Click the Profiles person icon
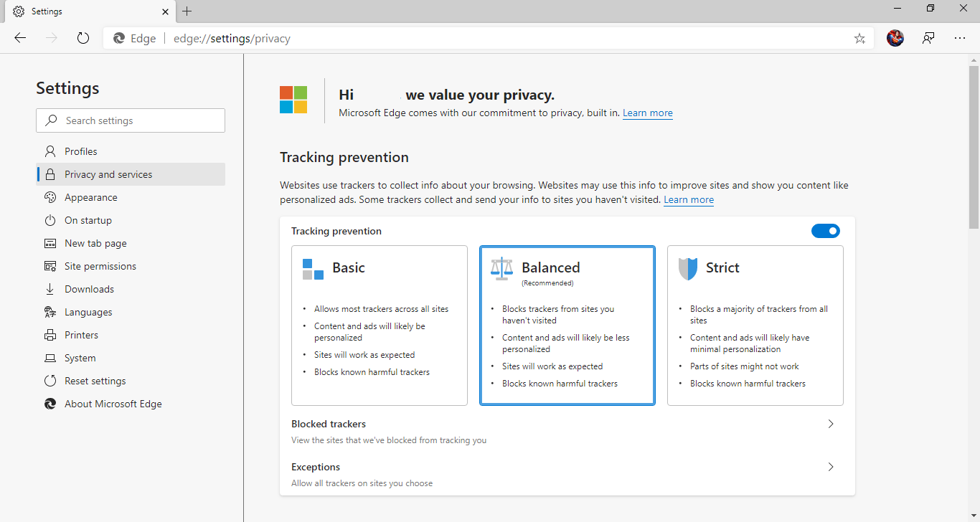The image size is (980, 522). coord(50,151)
